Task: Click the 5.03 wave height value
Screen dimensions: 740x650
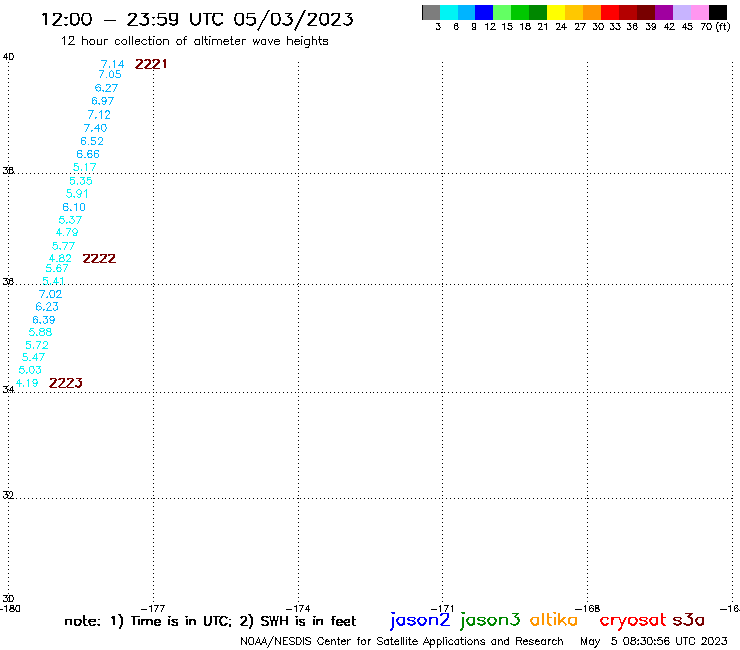Action: tap(30, 370)
